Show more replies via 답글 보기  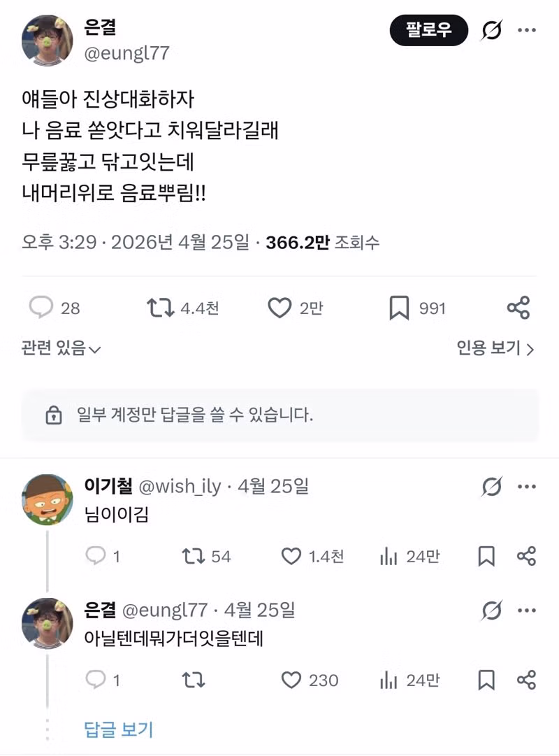point(118,729)
